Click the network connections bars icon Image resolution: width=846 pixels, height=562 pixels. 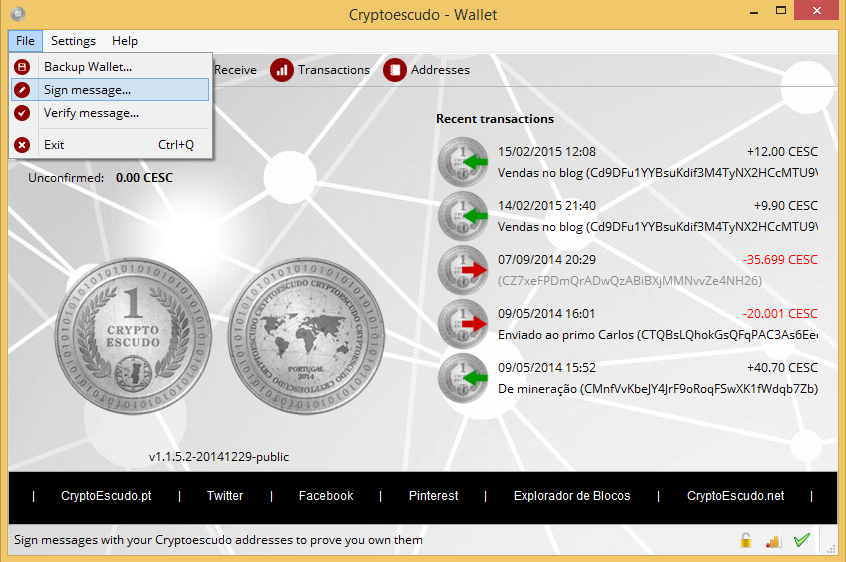coord(774,540)
